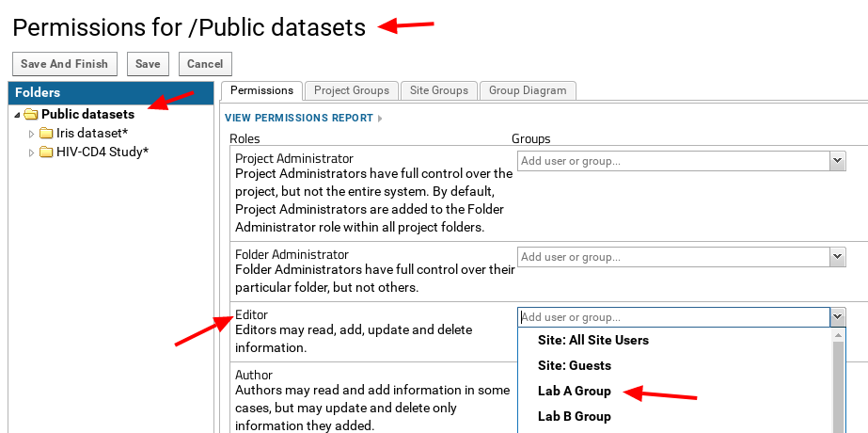Click the Cancel button
868x433 pixels.
click(205, 64)
